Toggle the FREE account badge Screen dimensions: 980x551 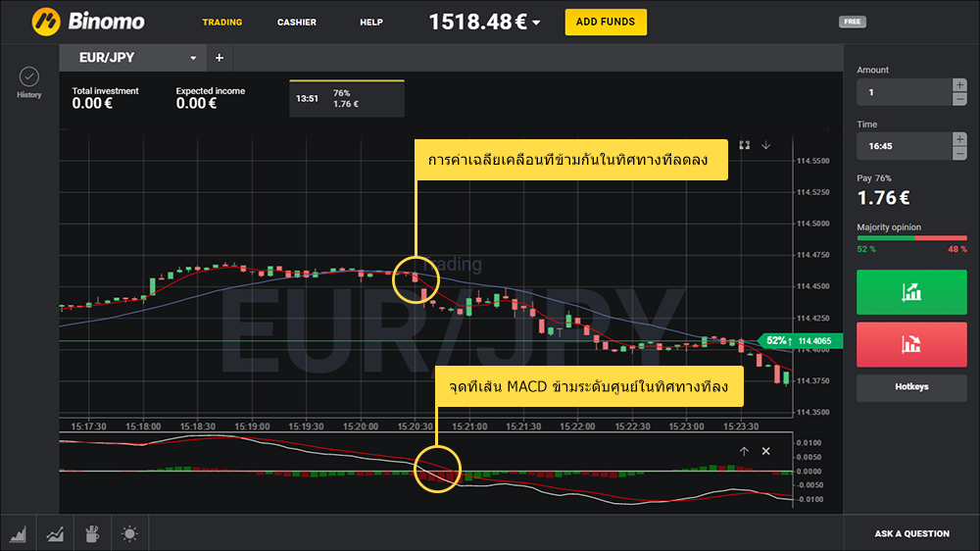[853, 22]
